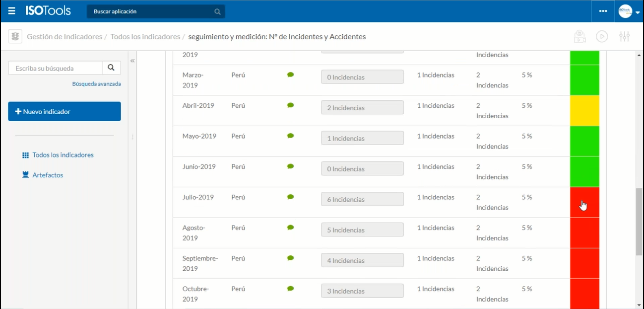Viewport: 644px width, 309px height.
Task: Open Búsqueda avanzada link
Action: (96, 84)
